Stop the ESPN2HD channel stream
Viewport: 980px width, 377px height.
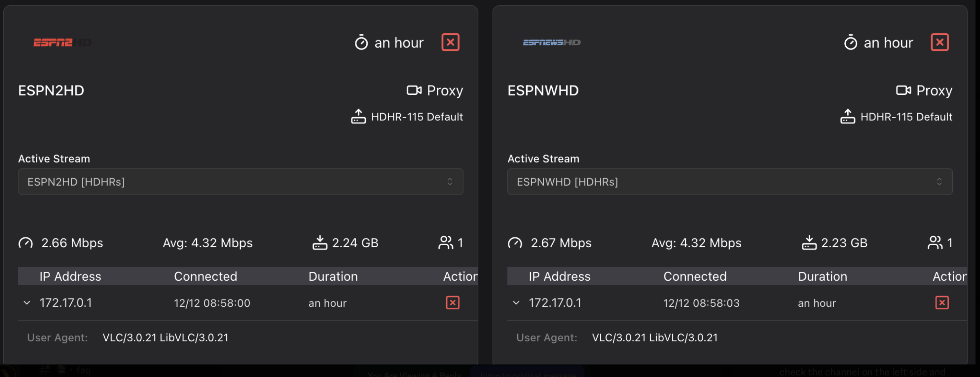tap(450, 42)
